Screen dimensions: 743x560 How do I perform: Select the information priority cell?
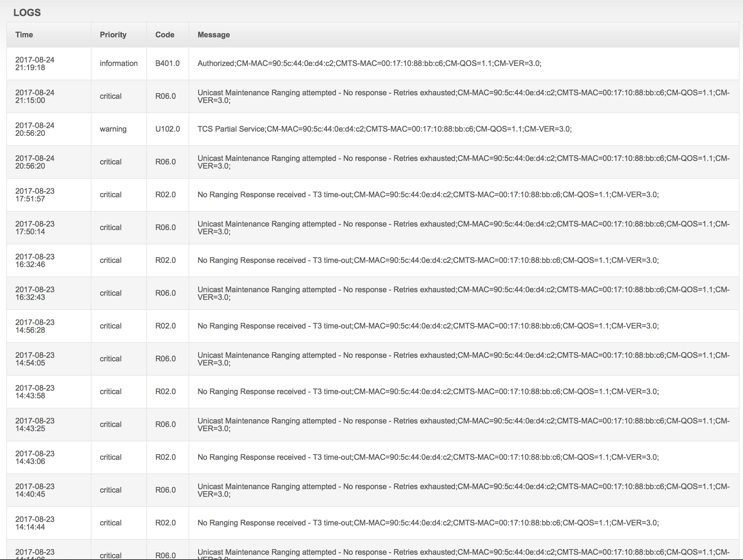[118, 63]
